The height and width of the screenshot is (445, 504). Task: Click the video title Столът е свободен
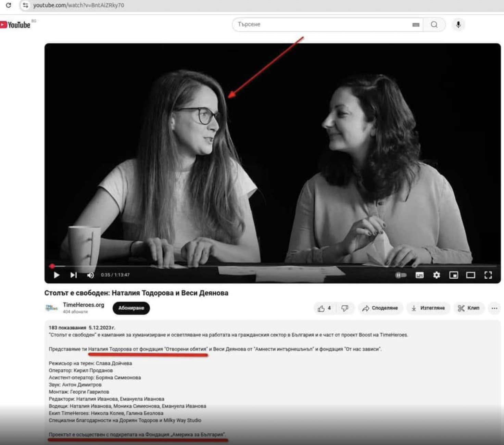point(136,293)
